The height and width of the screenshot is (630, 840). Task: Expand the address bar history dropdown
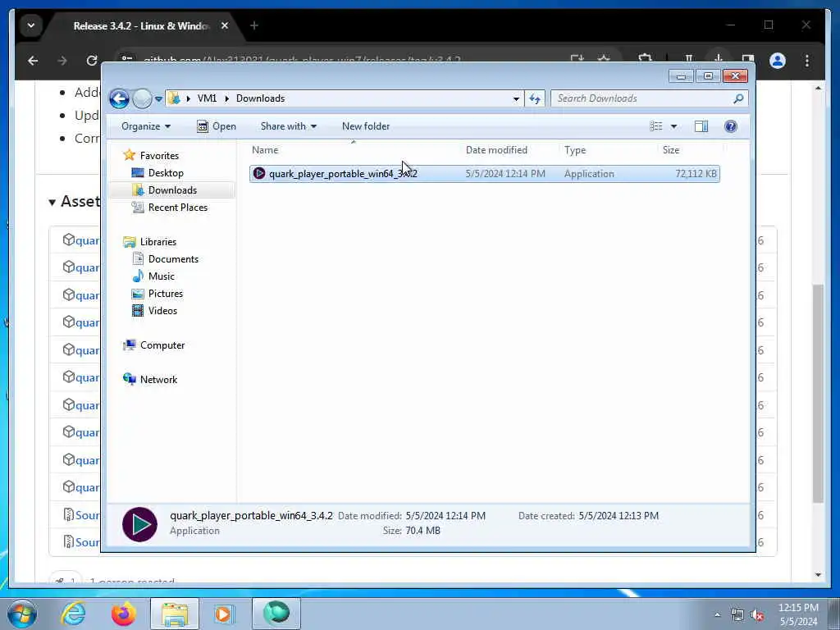point(516,99)
